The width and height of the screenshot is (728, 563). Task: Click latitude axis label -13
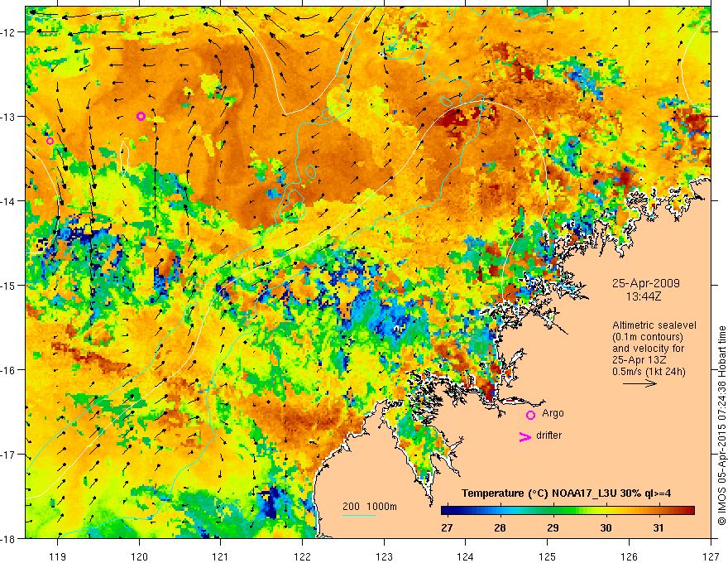pos(9,117)
